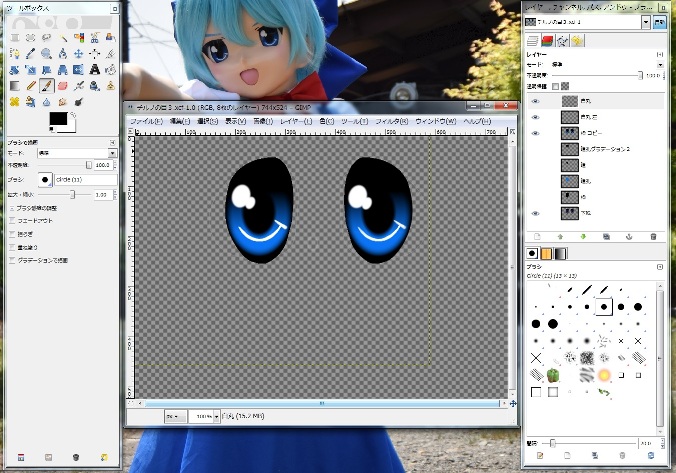This screenshot has height=473, width=676.
Task: Switch to the Paths tab in dock
Action: click(563, 41)
